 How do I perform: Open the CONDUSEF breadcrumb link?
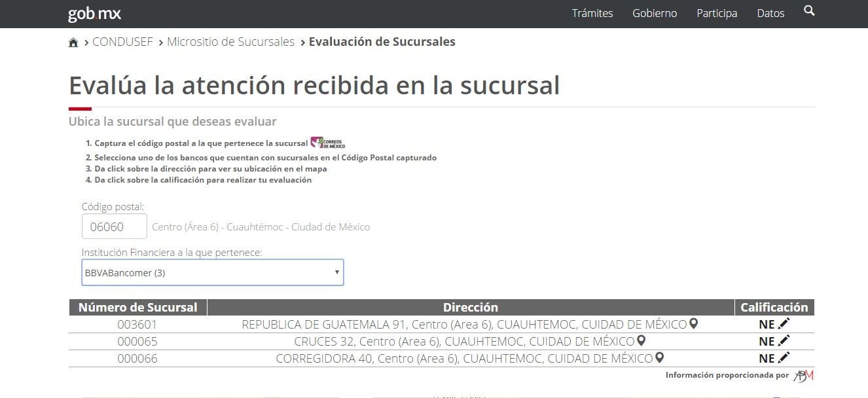123,41
